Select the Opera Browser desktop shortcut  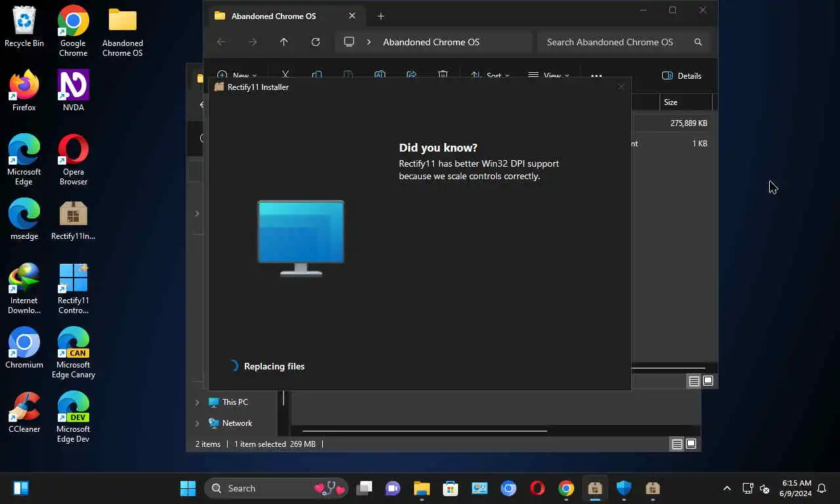pos(73,159)
